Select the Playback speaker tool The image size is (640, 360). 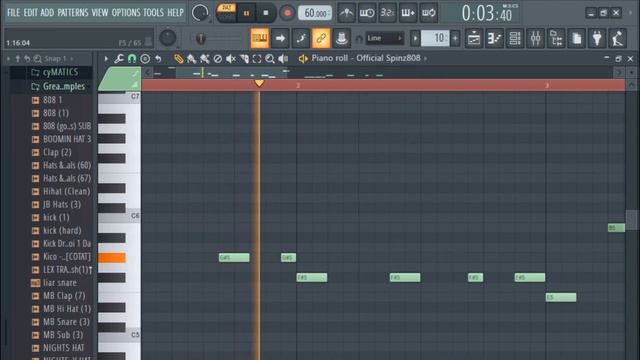pyautogui.click(x=283, y=59)
